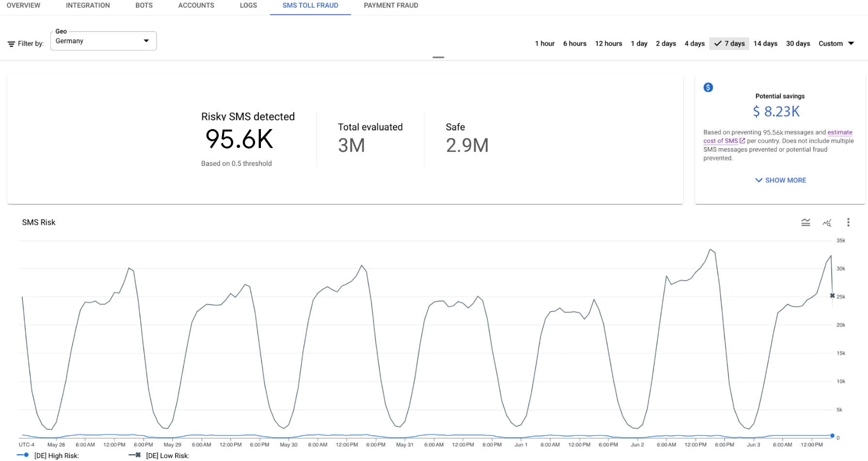The width and height of the screenshot is (868, 461).
Task: Select the 1 hour time range
Action: click(545, 44)
